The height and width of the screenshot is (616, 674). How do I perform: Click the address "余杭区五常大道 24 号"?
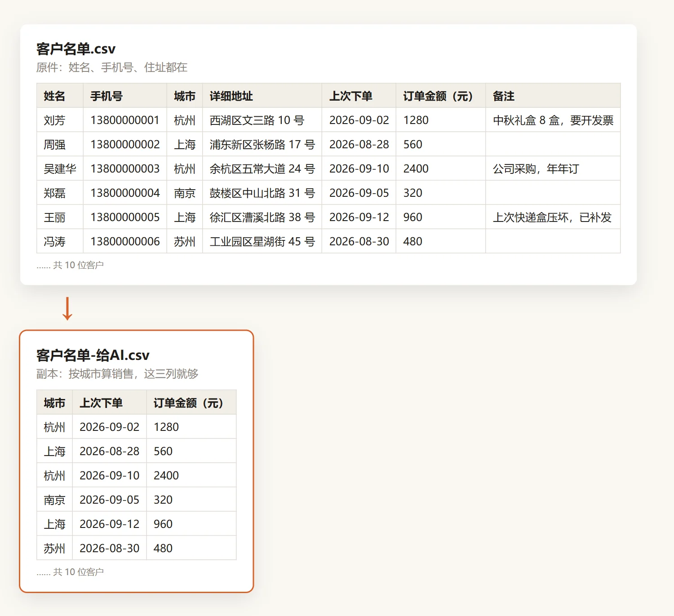click(x=262, y=169)
